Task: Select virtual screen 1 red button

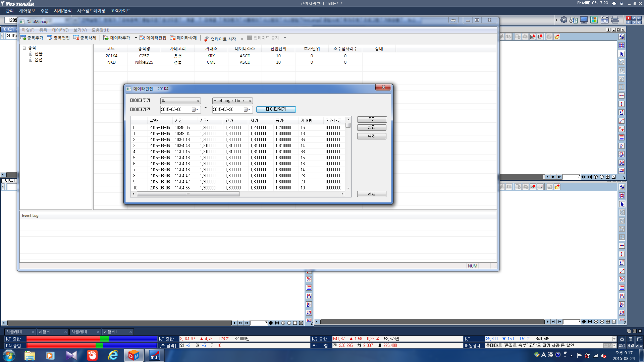Action: [x=628, y=18]
